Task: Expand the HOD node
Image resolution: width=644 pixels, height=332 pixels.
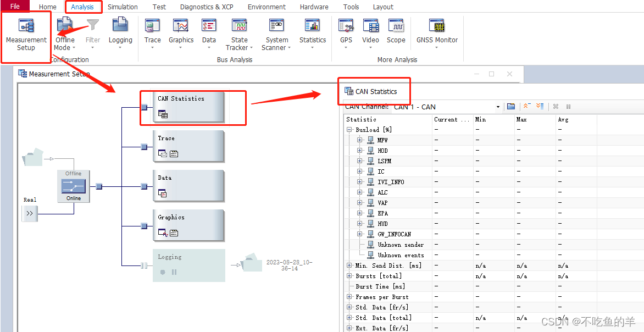Action: [360, 151]
